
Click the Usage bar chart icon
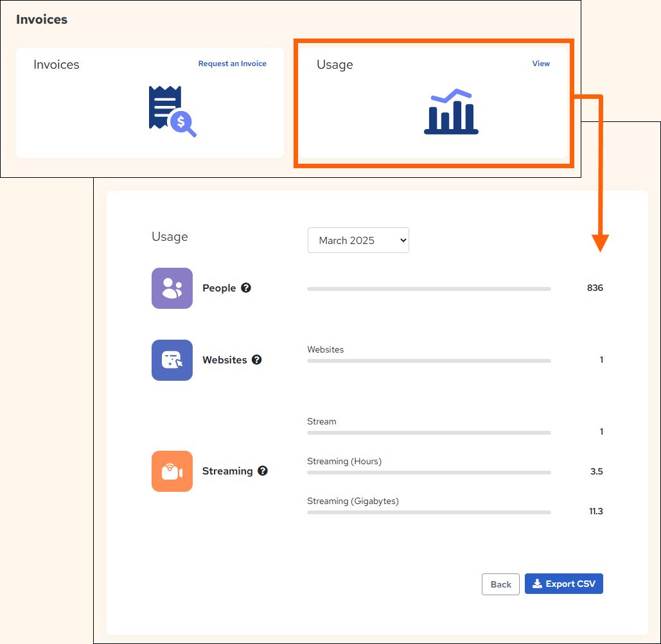tap(451, 112)
